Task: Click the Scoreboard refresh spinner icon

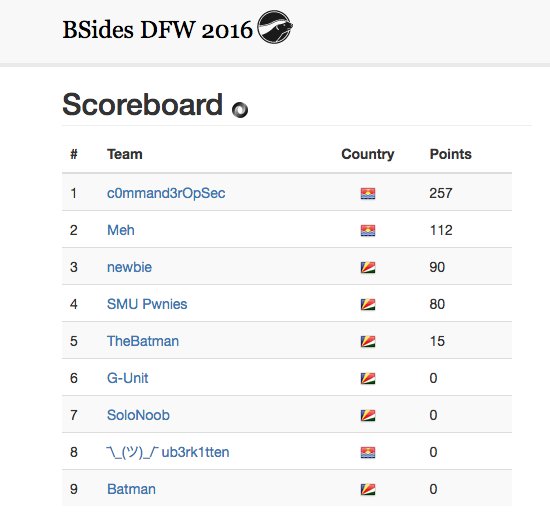Action: tap(240, 110)
